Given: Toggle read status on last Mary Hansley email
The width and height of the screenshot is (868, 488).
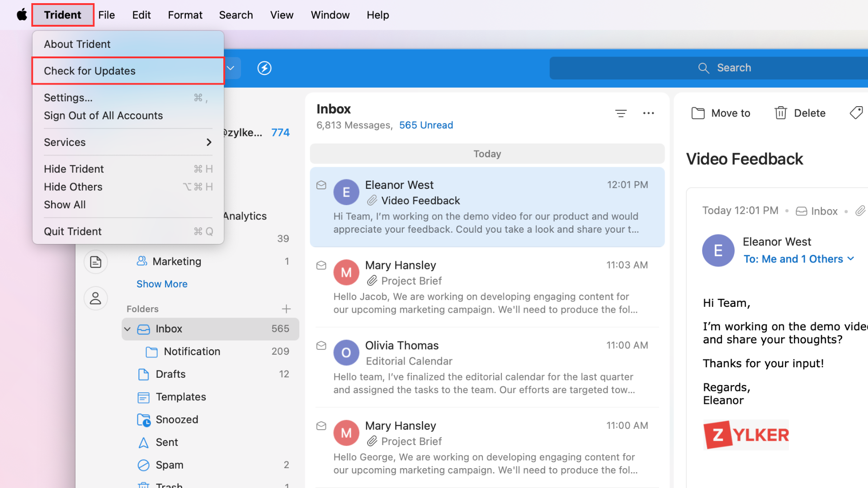Looking at the screenshot, I should point(321,426).
